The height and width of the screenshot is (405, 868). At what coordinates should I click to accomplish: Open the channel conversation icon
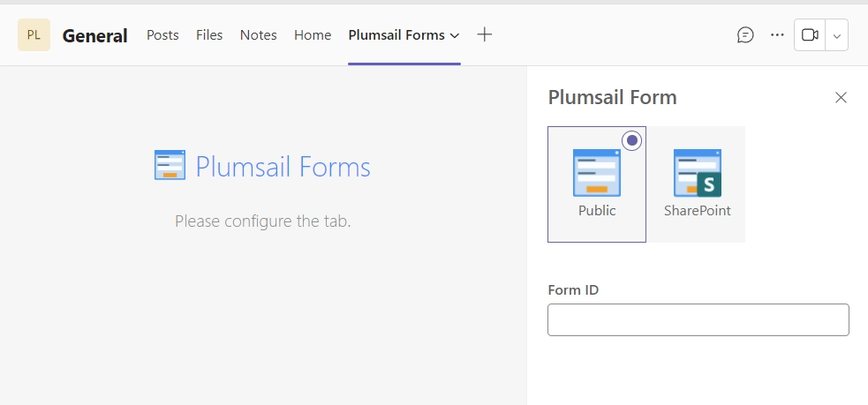[745, 35]
